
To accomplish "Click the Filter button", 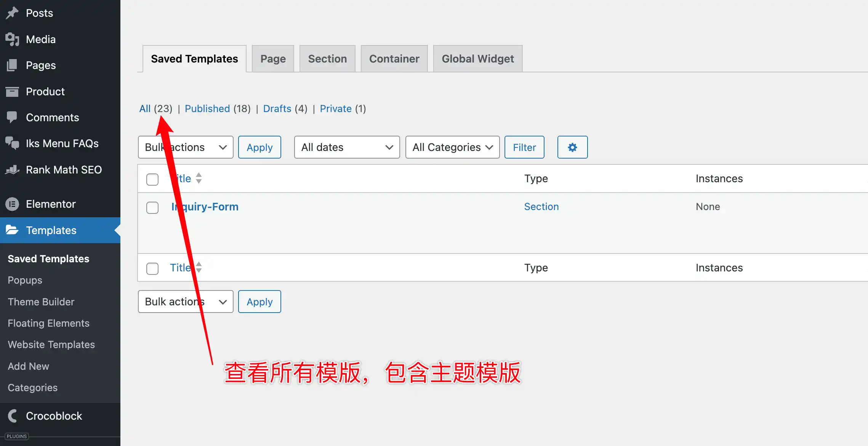I will coord(524,147).
